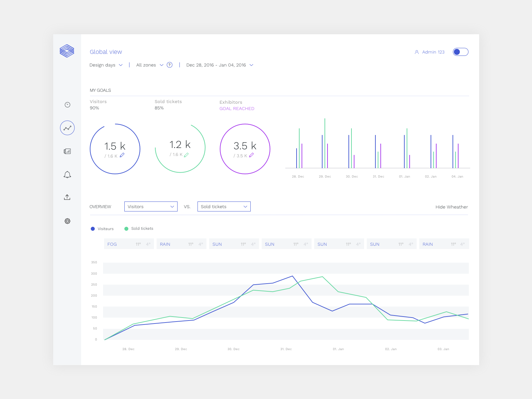Select the first RAIN weather tile
Screen dimensions: 532x399
(182, 244)
